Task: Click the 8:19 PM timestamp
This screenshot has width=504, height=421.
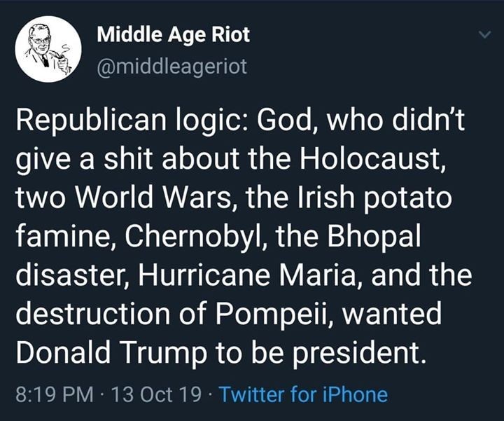Action: pos(48,394)
